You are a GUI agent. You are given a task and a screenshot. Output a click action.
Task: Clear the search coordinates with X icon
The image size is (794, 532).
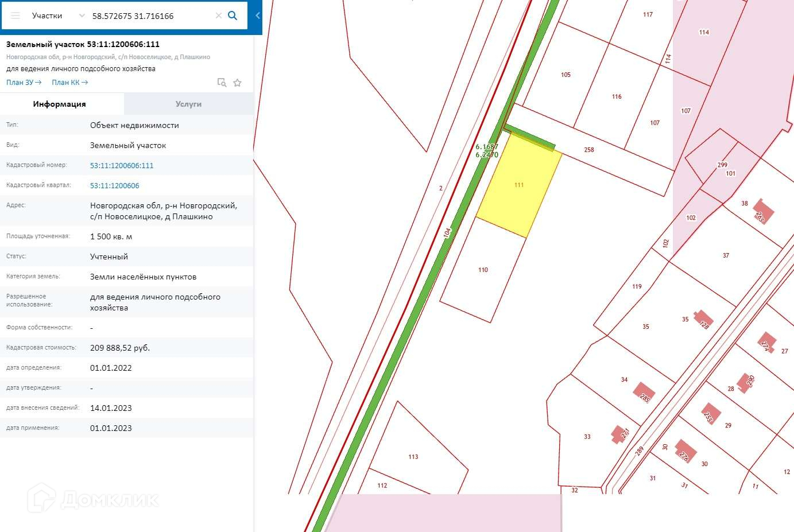click(218, 15)
